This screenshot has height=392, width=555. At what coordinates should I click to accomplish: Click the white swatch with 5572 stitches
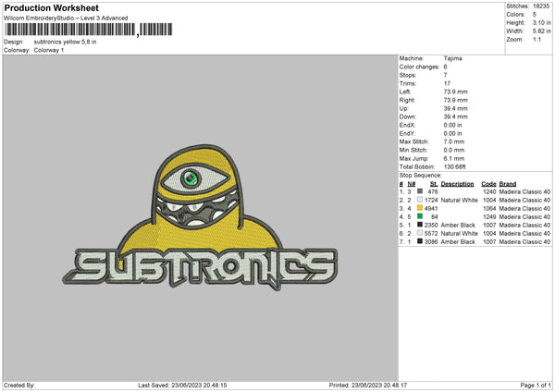pyautogui.click(x=420, y=233)
